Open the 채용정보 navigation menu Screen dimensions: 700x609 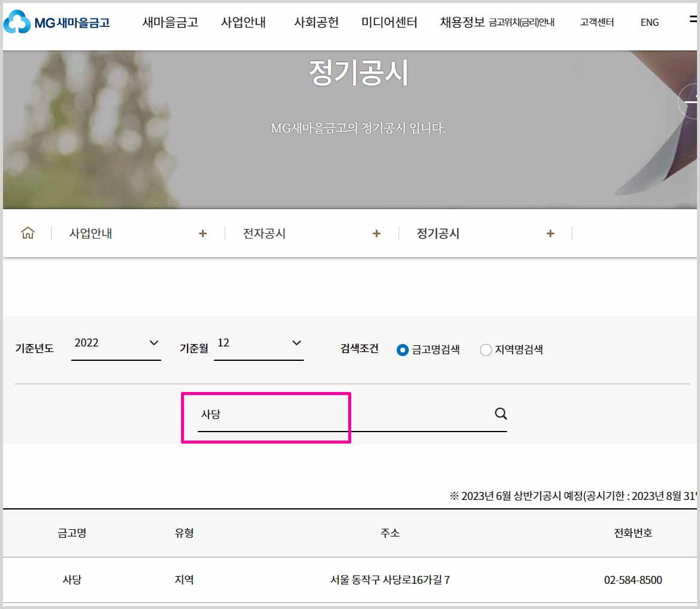click(x=464, y=22)
